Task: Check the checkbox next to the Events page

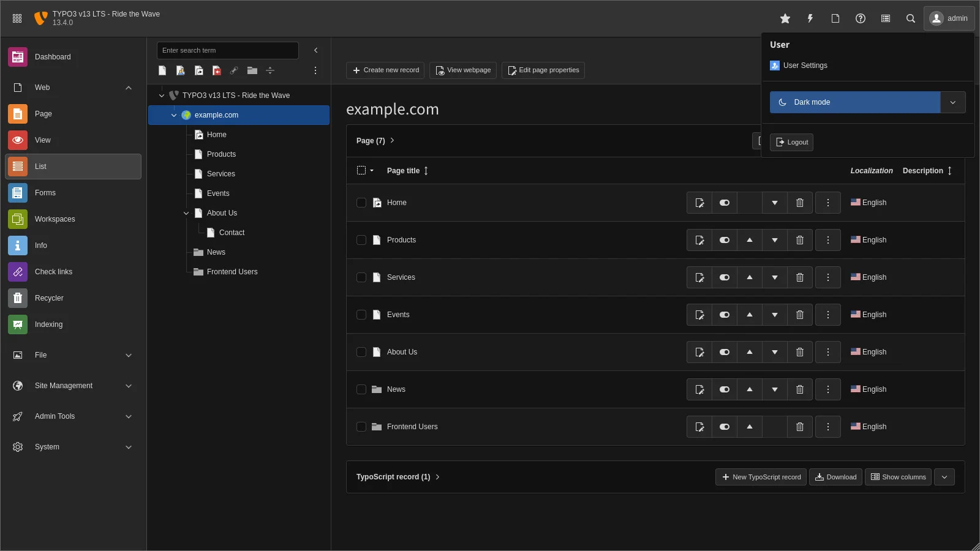Action: point(361,315)
